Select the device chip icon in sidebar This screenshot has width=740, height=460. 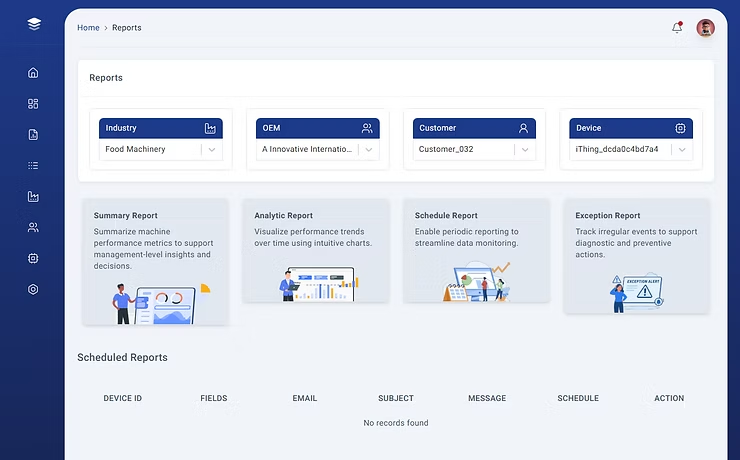[x=33, y=258]
